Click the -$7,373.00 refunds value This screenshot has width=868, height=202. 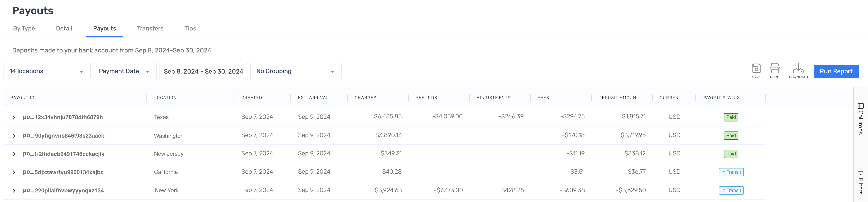[448, 190]
